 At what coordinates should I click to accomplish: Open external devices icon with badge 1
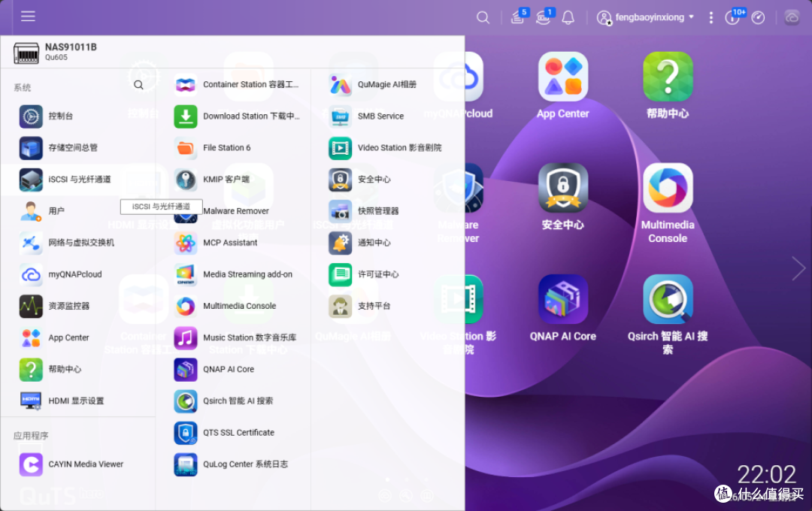544,17
